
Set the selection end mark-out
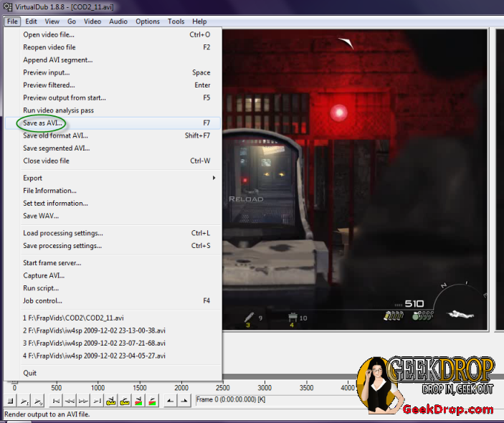click(x=183, y=400)
